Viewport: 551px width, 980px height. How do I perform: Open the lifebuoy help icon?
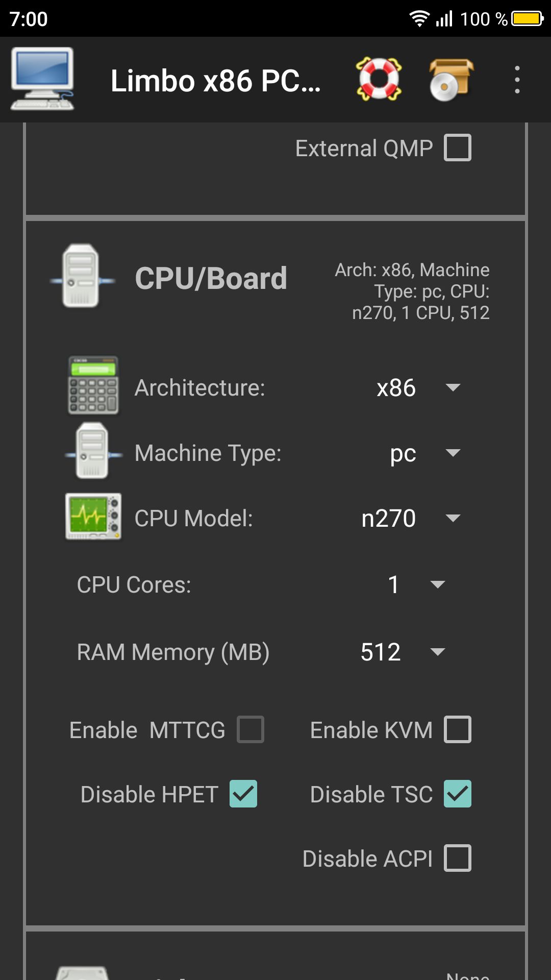(x=379, y=79)
